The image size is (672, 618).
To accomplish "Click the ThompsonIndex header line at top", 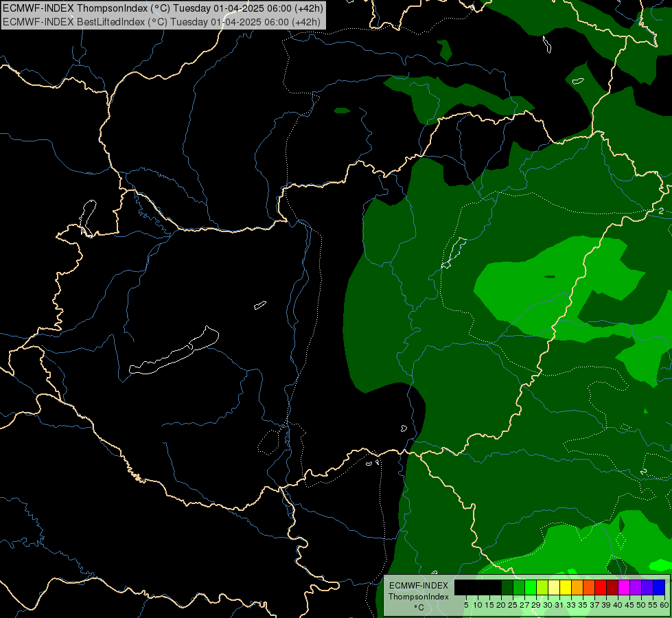I will 163,8.
